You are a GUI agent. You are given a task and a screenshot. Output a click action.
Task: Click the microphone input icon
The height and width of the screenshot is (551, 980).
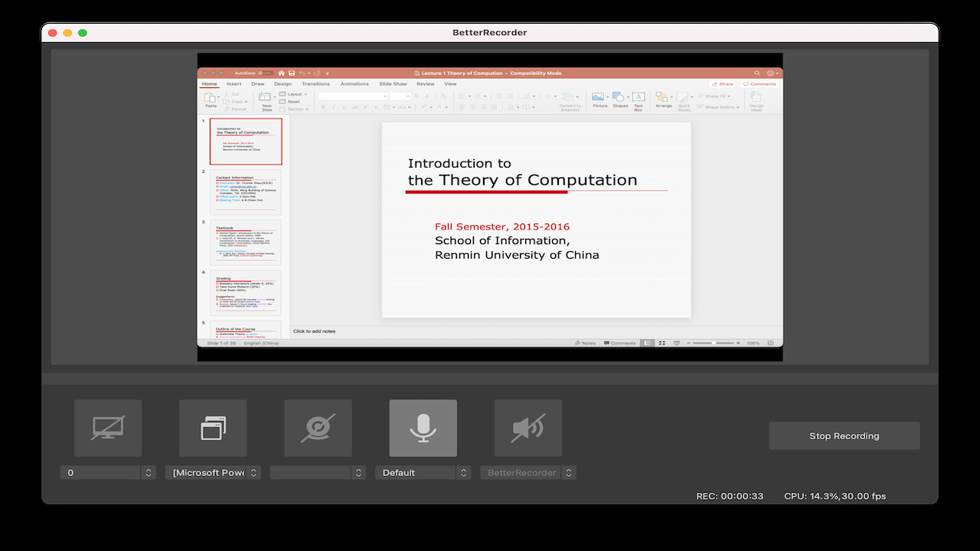[423, 428]
